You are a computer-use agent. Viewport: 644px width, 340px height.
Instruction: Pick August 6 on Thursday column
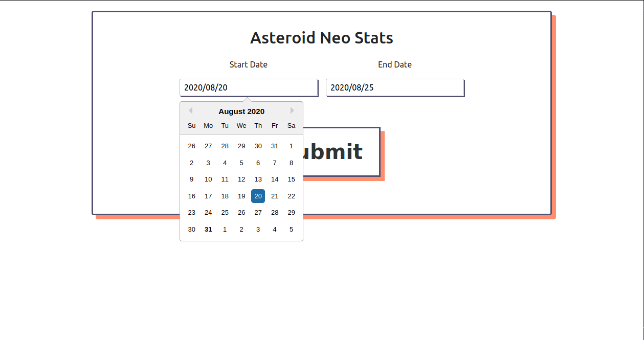point(258,163)
